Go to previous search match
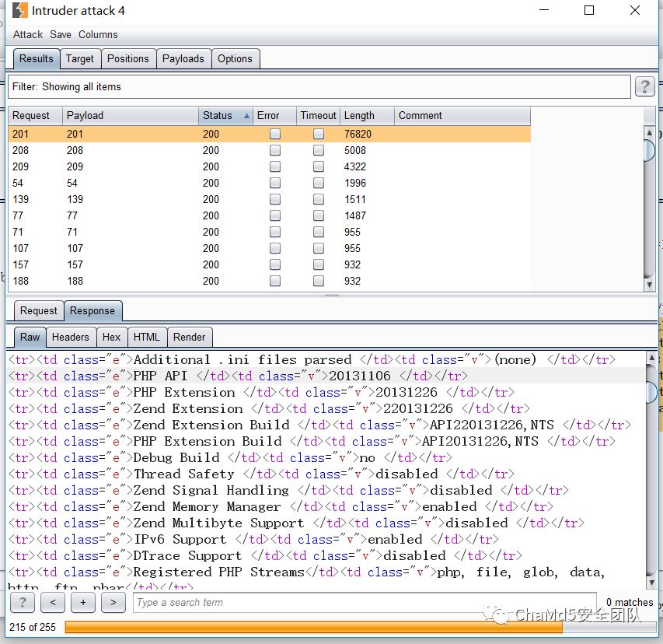Image resolution: width=663 pixels, height=644 pixels. [x=53, y=602]
